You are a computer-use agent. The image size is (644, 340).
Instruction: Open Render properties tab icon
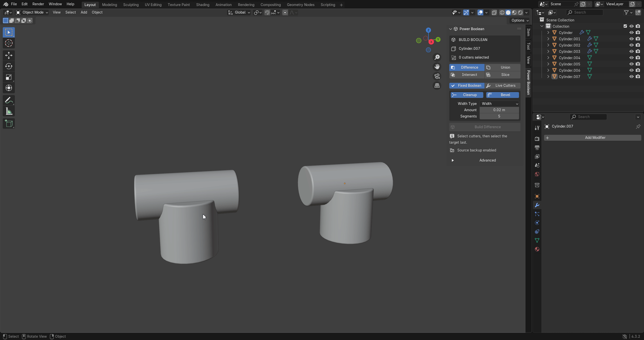(x=537, y=139)
